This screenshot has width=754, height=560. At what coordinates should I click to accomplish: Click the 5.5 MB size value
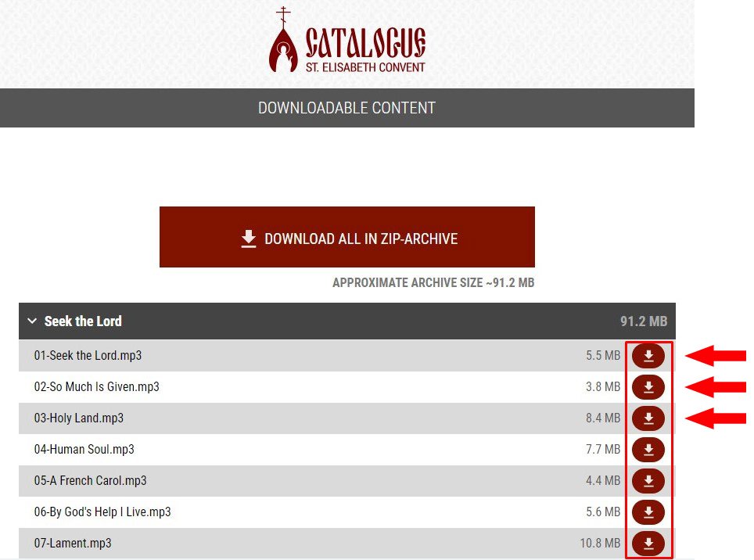click(x=603, y=355)
